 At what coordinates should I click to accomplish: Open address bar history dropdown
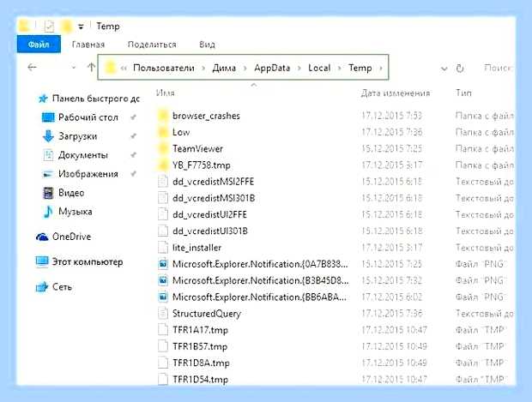444,69
